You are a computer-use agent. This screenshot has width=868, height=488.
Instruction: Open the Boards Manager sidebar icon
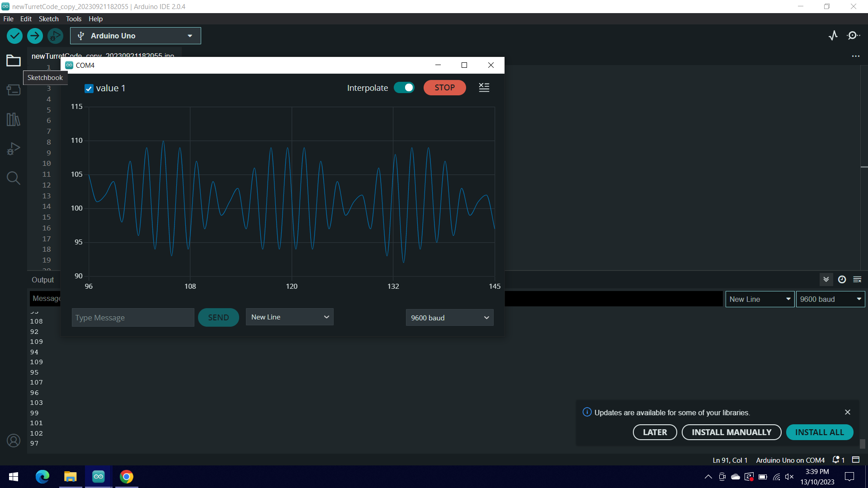[14, 90]
